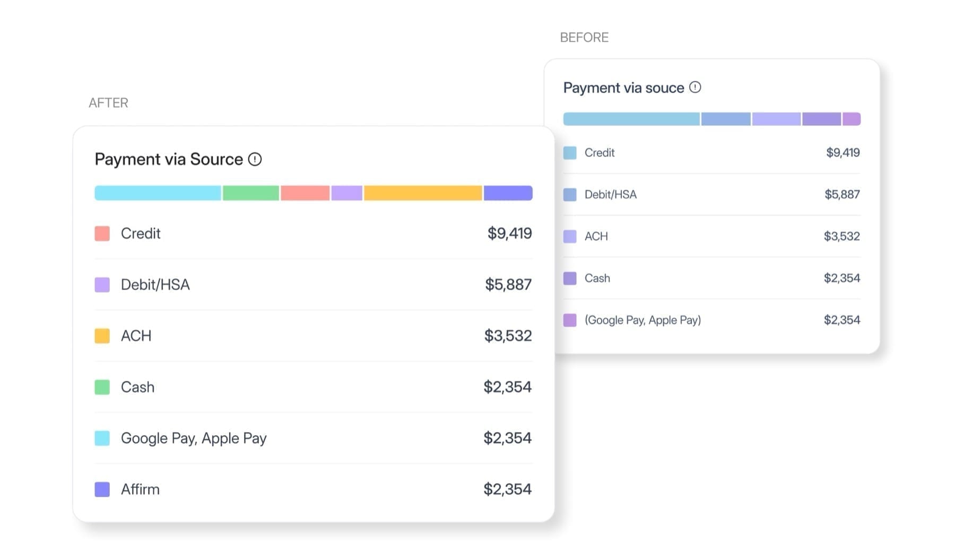955x560 pixels.
Task: Select 'Payment via Source' heading
Action: [169, 159]
